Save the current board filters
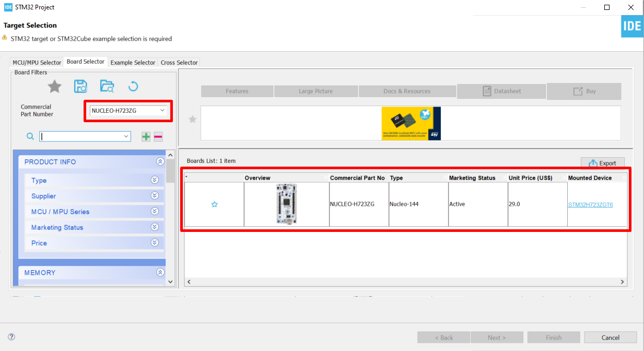The image size is (644, 351). (x=80, y=86)
